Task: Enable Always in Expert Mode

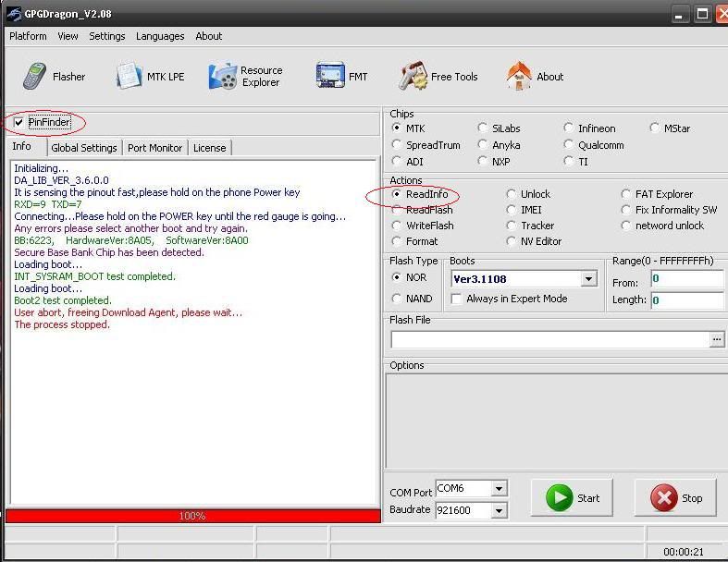Action: pos(456,299)
